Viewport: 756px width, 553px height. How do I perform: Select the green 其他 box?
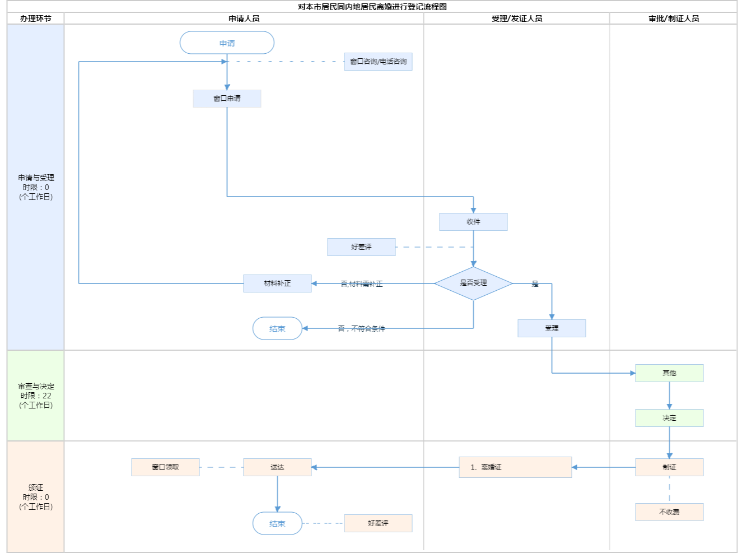[669, 373]
